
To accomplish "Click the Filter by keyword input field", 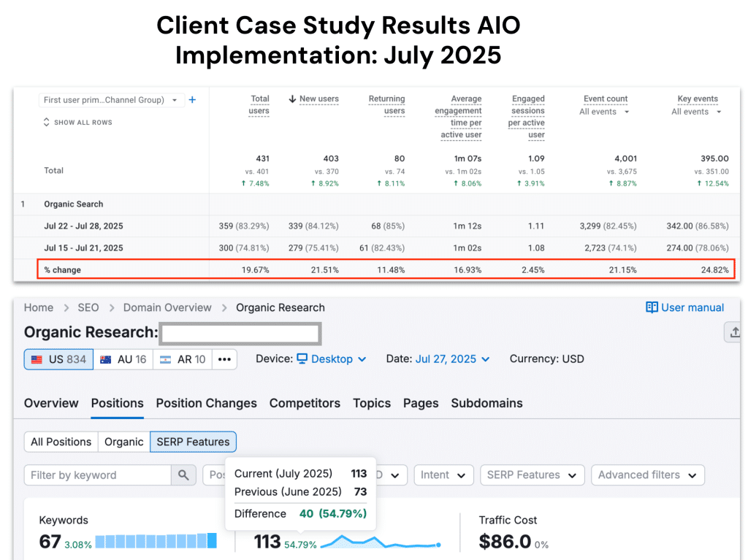I will (95, 475).
